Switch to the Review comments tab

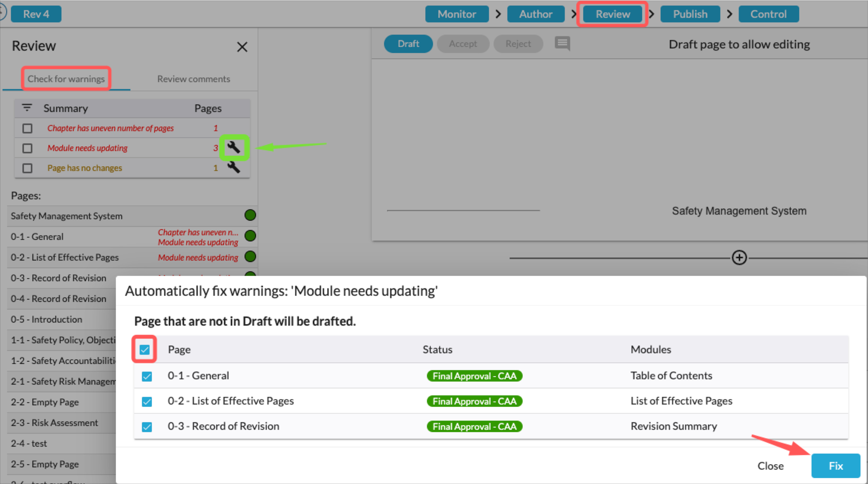coord(193,79)
